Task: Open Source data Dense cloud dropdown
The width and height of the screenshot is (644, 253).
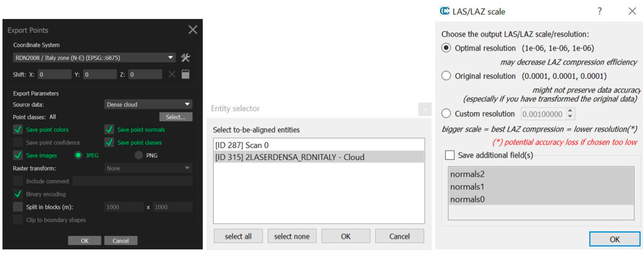Action: [148, 104]
